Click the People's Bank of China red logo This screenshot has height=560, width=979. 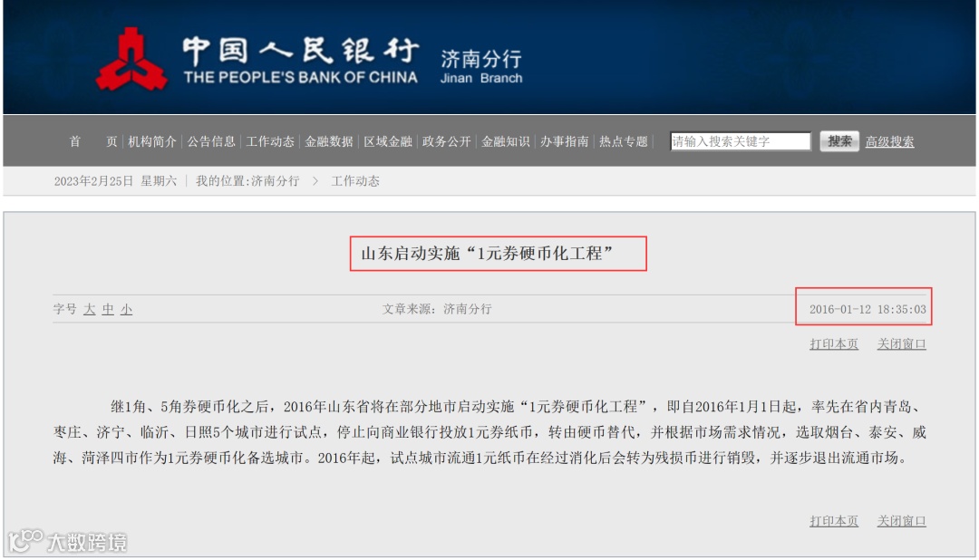tap(131, 59)
